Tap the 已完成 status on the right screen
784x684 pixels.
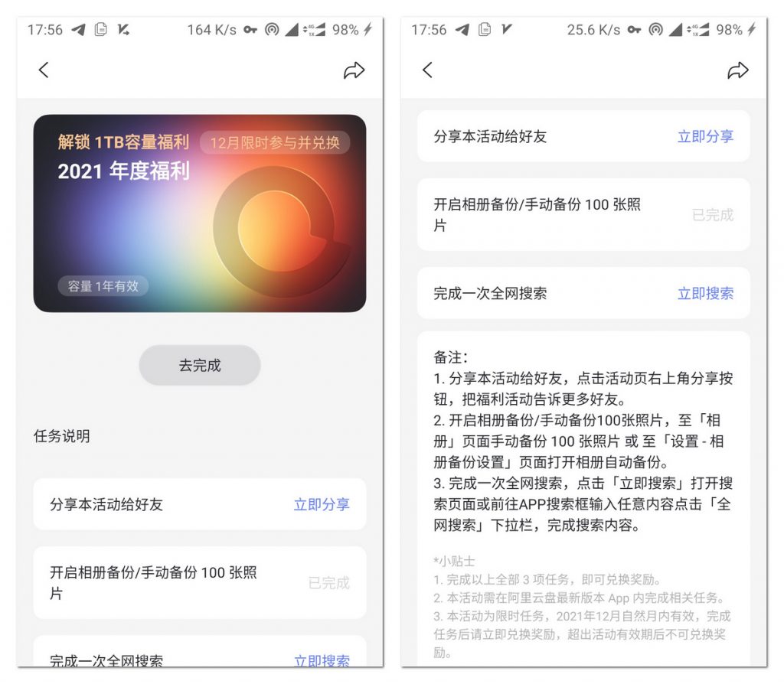coord(712,216)
